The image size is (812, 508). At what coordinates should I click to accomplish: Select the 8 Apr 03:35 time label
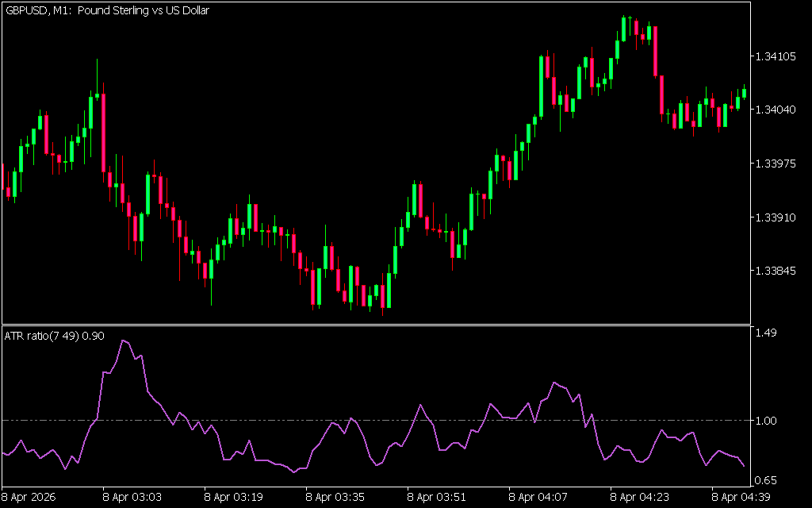point(335,498)
